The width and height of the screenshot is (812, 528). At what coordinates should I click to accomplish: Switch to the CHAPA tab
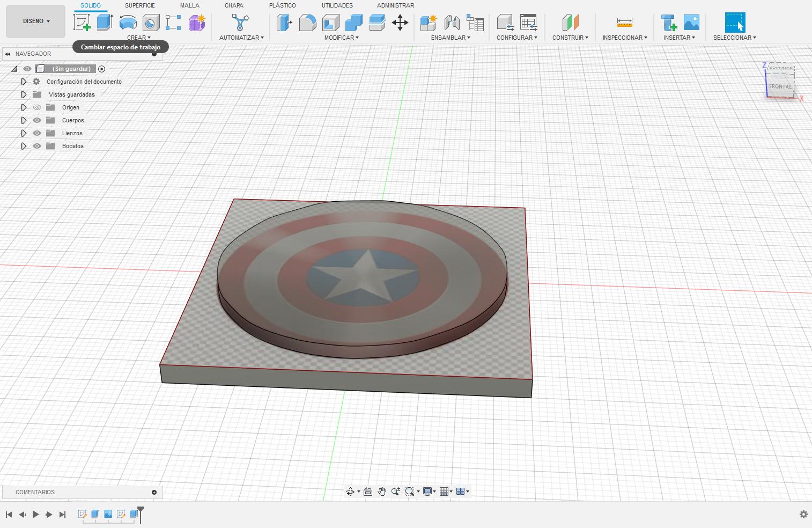click(x=234, y=5)
